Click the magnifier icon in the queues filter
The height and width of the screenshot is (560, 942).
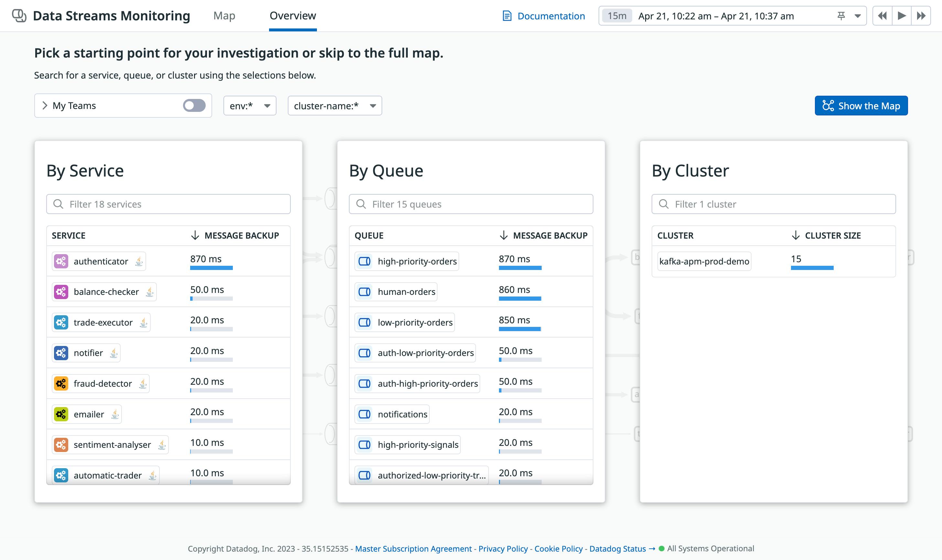pos(361,204)
